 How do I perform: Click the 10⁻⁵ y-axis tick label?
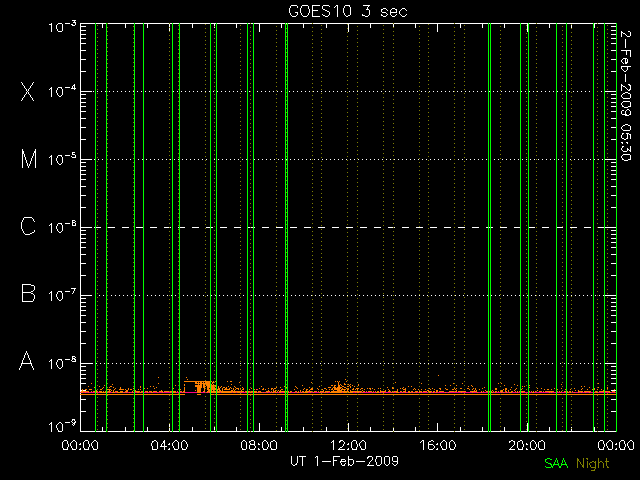pyautogui.click(x=62, y=159)
